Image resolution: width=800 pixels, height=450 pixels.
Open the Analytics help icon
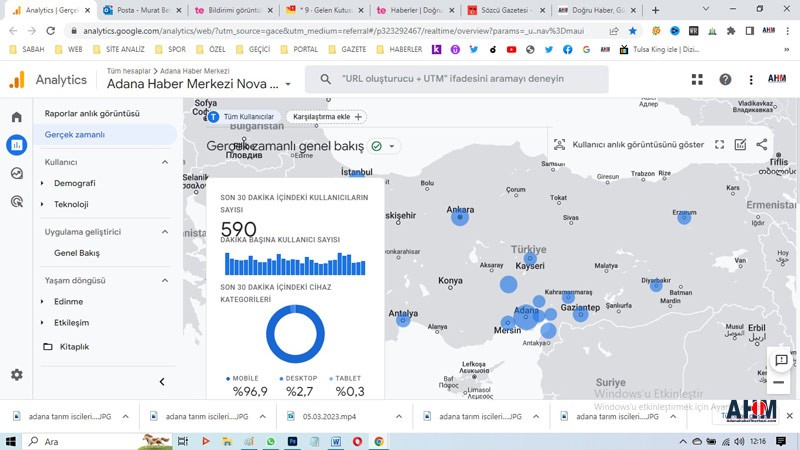point(725,80)
